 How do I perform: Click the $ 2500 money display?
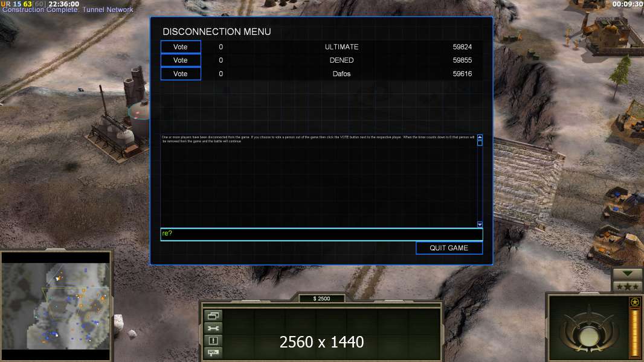click(321, 299)
